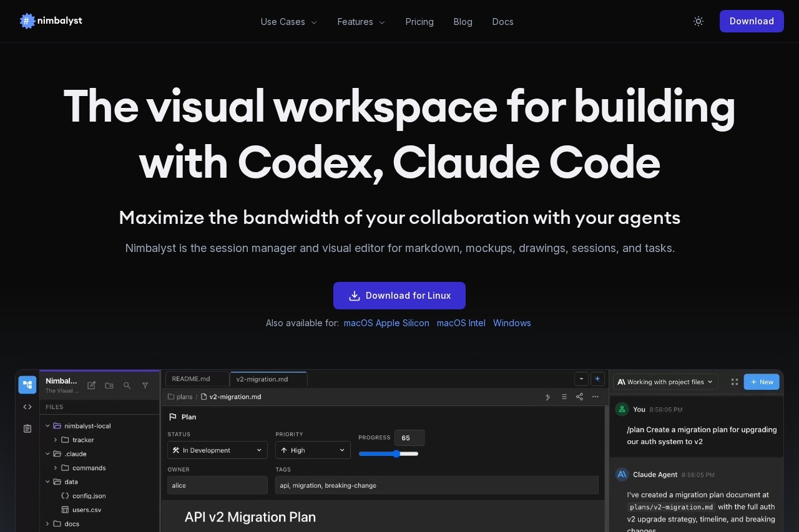Screen dimensions: 799x532
Task: Open the clipboard tasks icon in sidebar
Action: click(27, 428)
